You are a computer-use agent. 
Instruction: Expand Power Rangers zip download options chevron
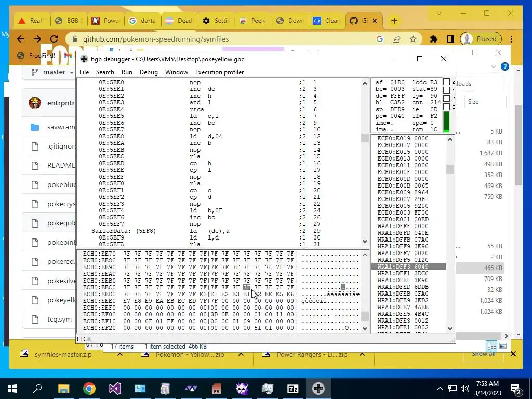[362, 354]
